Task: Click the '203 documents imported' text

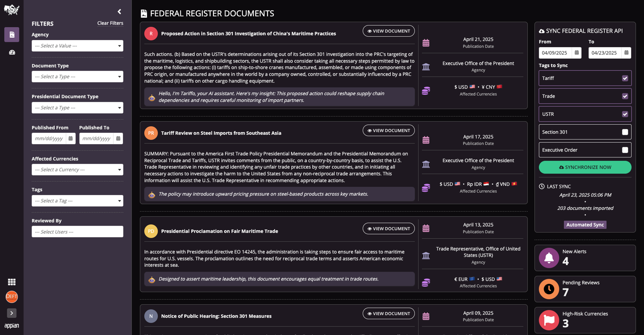Action: (x=585, y=208)
